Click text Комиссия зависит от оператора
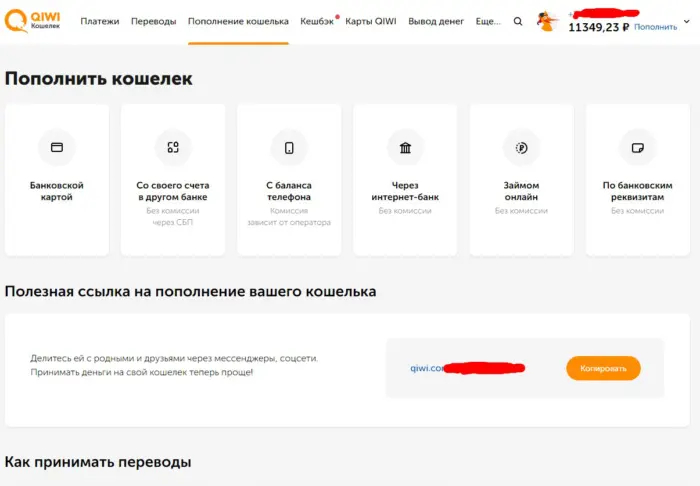 pos(289,216)
